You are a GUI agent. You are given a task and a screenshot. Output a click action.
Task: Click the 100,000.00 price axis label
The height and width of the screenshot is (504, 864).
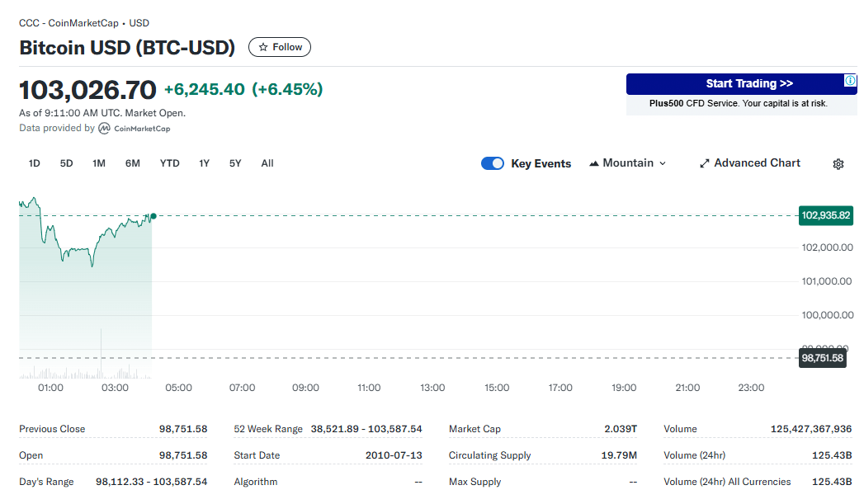pyautogui.click(x=827, y=315)
